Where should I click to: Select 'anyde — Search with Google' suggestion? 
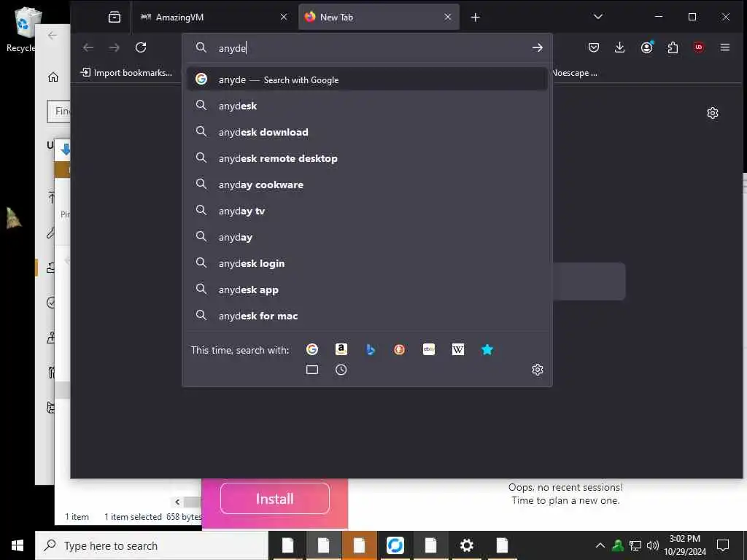[367, 79]
